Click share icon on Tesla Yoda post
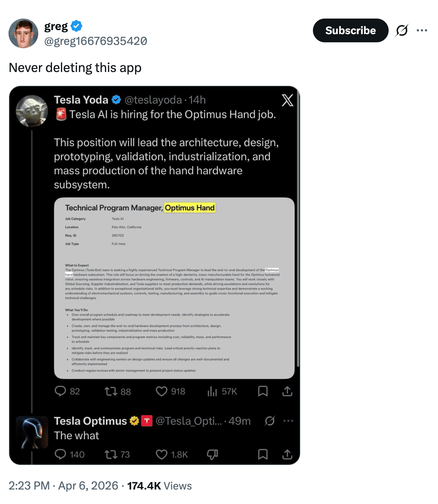The height and width of the screenshot is (504, 438). click(x=287, y=391)
